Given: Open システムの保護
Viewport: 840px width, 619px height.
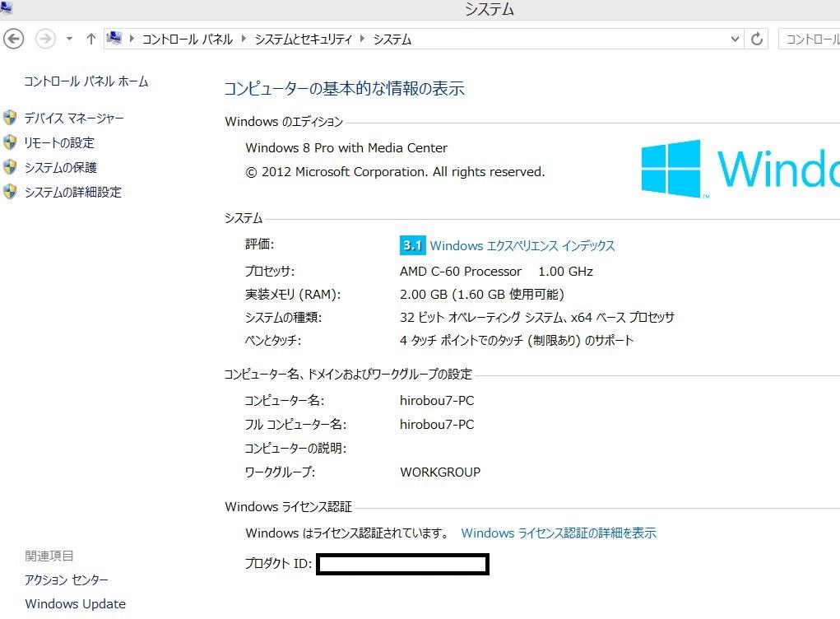Looking at the screenshot, I should point(61,167).
